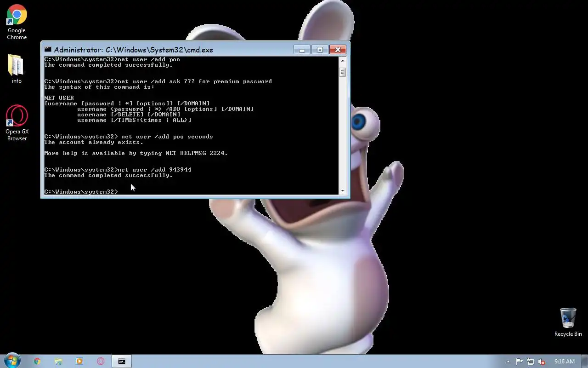Show hidden system tray icons
This screenshot has height=368, width=588.
point(508,362)
